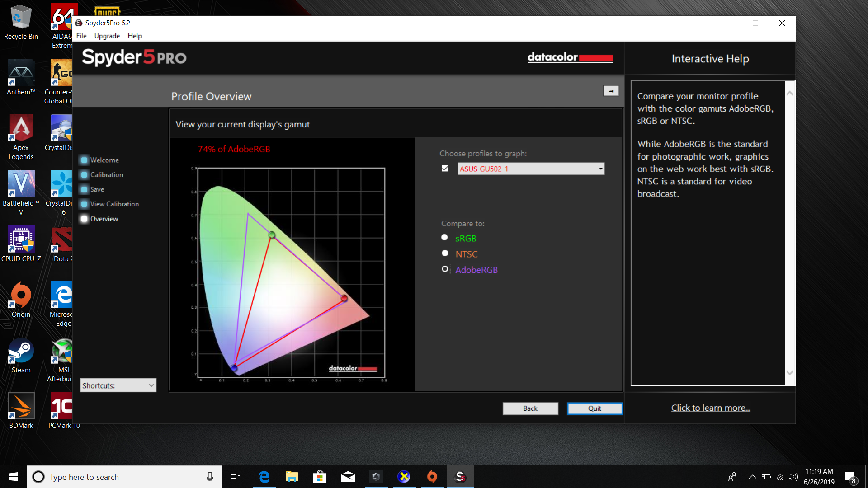Open the Shortcuts dropdown
The height and width of the screenshot is (488, 868).
pos(118,385)
